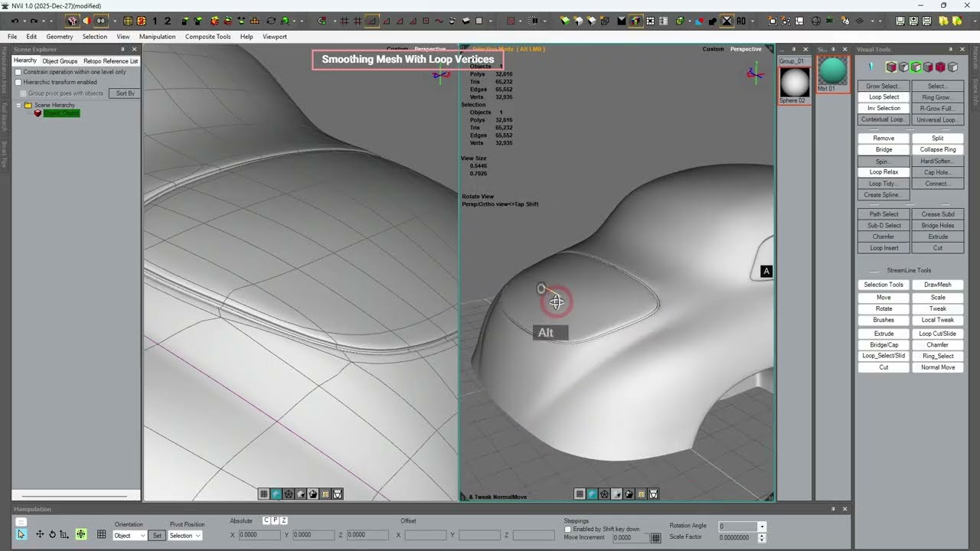
Task: Click the blue axis gizmo in right viewport
Action: point(755,73)
